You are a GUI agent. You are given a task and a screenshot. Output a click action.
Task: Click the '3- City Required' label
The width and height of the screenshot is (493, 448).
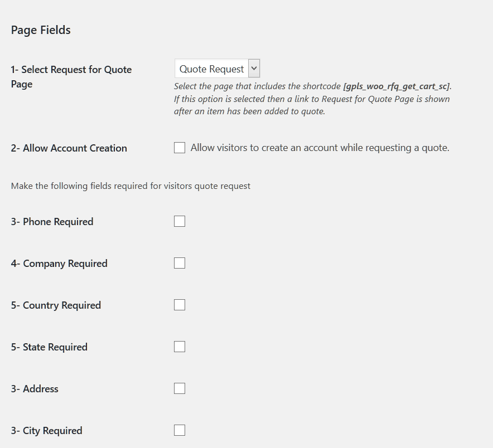(46, 430)
